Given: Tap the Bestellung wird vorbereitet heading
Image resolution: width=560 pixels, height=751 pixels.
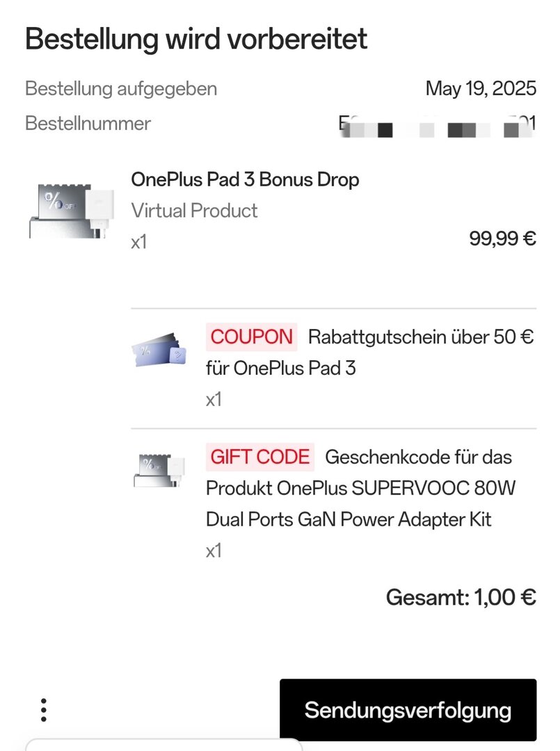Looking at the screenshot, I should 196,39.
